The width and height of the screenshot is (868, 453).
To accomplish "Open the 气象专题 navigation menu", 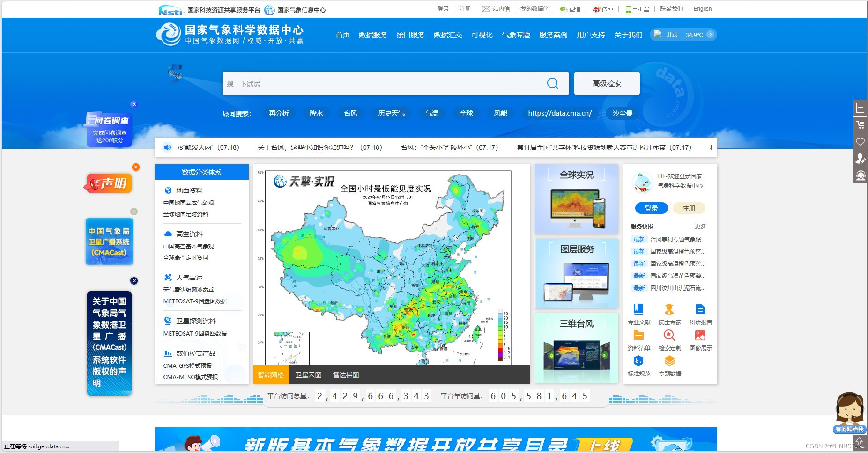I will point(516,35).
